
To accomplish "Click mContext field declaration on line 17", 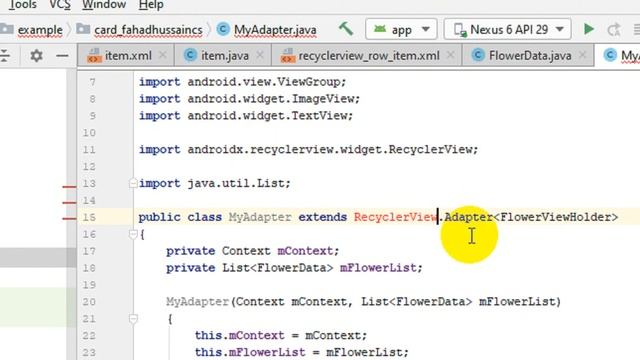I will coord(304,251).
